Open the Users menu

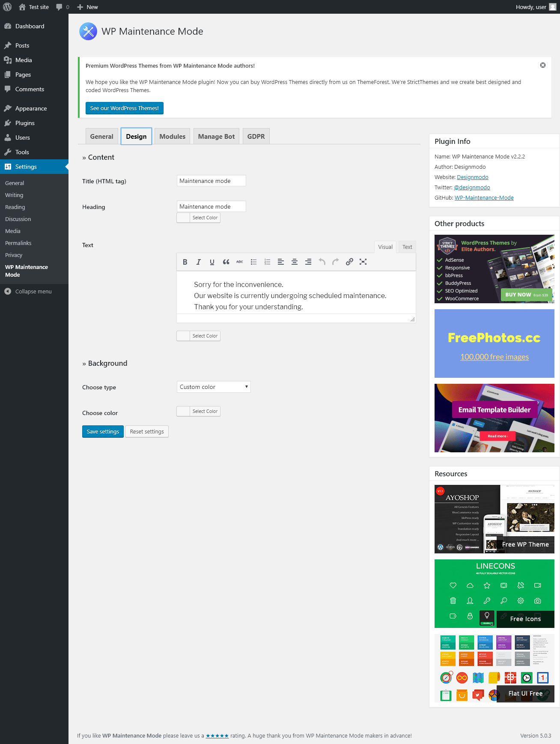(x=34, y=137)
